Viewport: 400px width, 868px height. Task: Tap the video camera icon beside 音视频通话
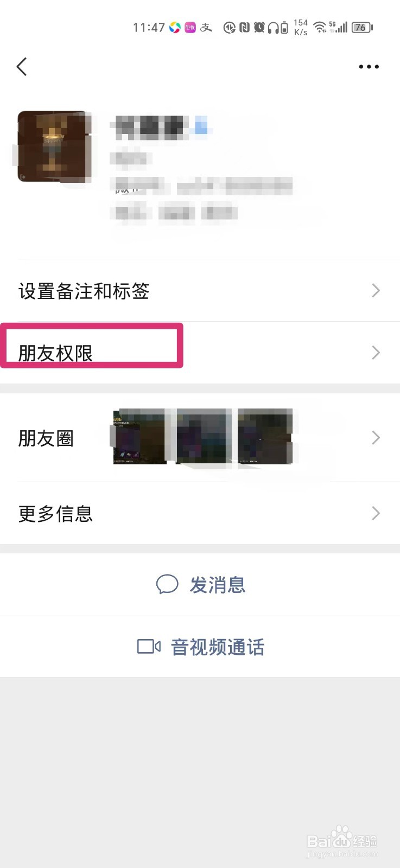149,646
